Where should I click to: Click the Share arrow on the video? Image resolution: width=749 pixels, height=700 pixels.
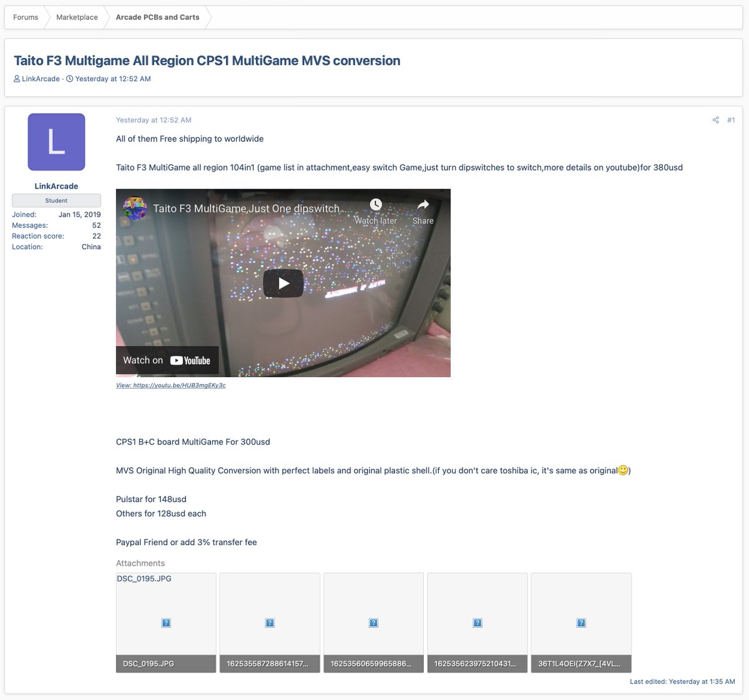click(423, 205)
